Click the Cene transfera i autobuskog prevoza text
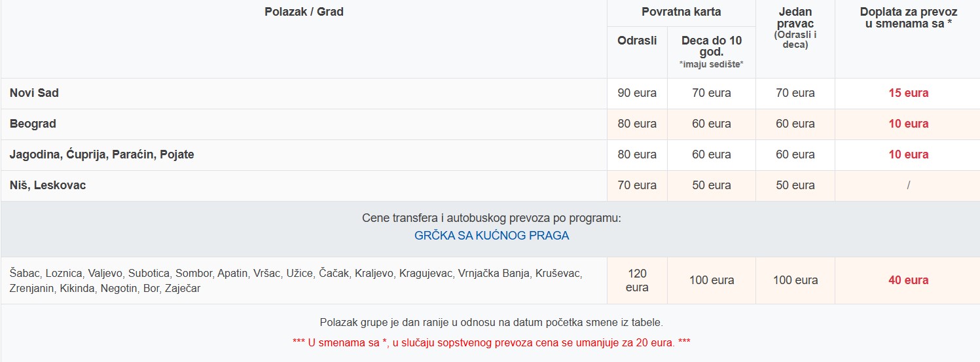This screenshot has height=362, width=980. pos(492,218)
